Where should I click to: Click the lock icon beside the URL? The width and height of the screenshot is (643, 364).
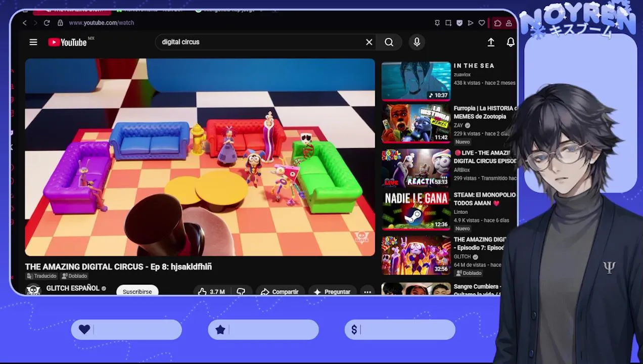tap(60, 23)
